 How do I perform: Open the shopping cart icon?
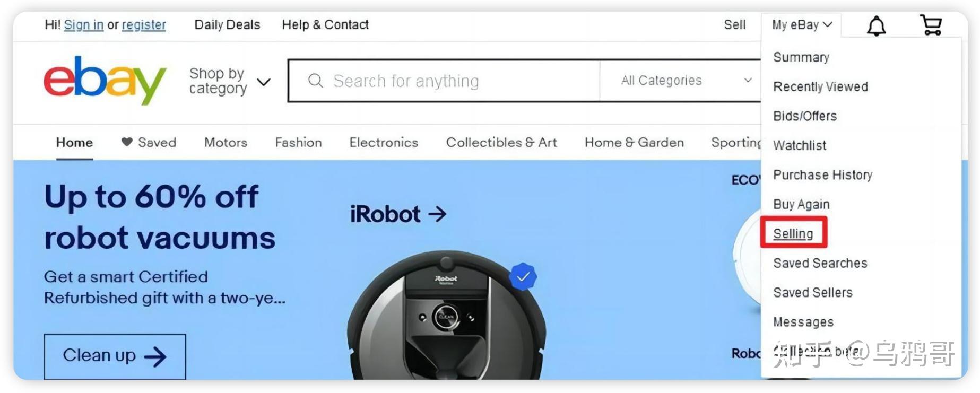[931, 25]
